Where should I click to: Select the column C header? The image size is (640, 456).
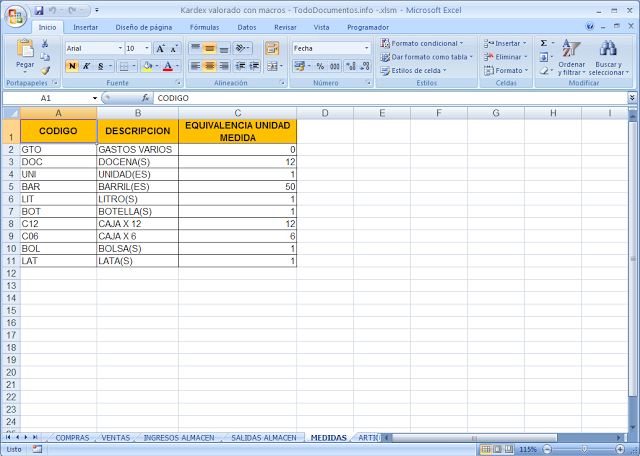tap(238, 113)
